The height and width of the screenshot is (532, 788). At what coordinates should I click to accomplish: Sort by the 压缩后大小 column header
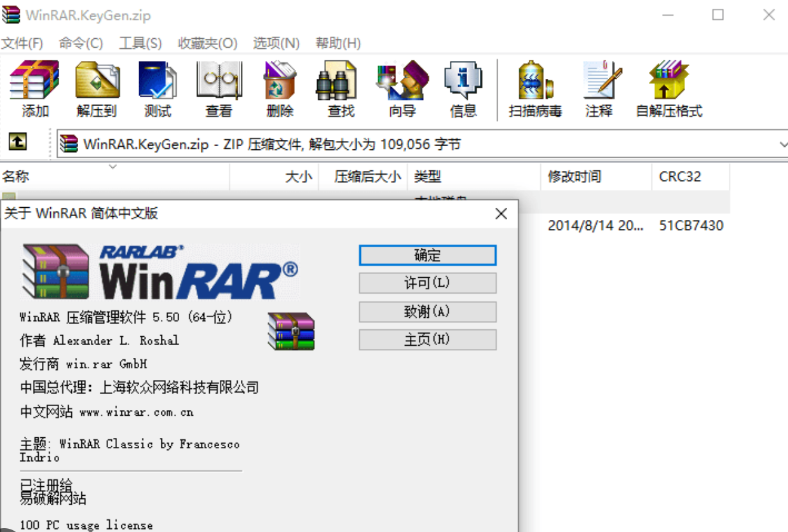[363, 177]
